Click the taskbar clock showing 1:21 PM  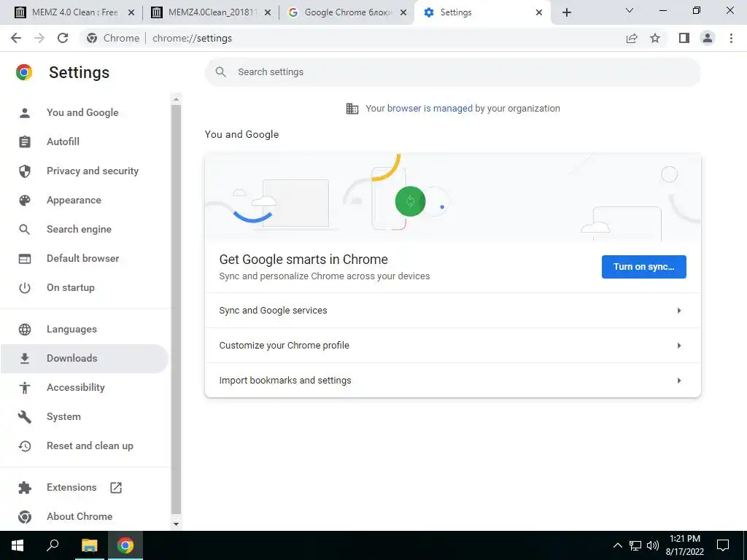pyautogui.click(x=684, y=545)
